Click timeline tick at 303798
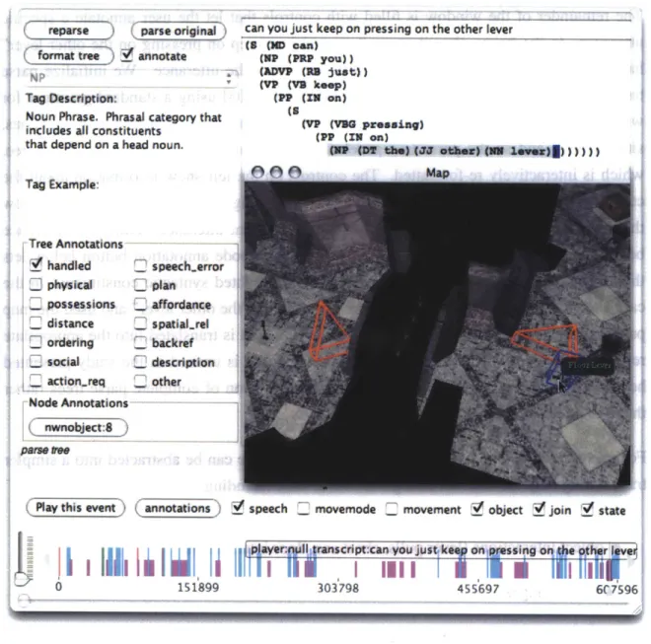The height and width of the screenshot is (644, 651). click(338, 588)
